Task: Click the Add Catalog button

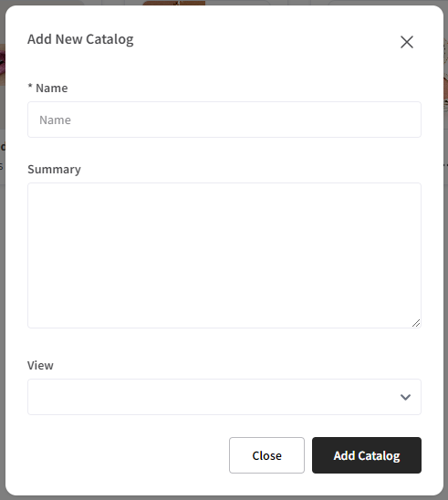Action: coord(367,455)
